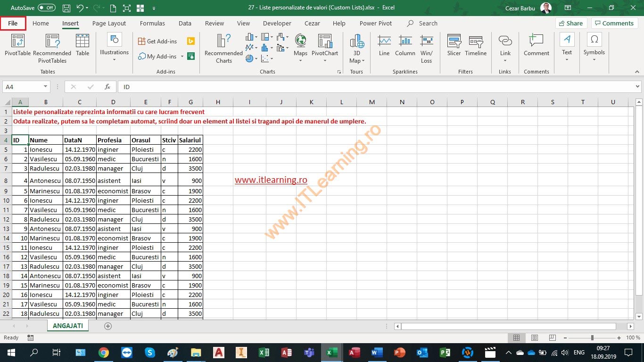
Task: Click the horizontal scrollbar thumb
Action: point(508,326)
